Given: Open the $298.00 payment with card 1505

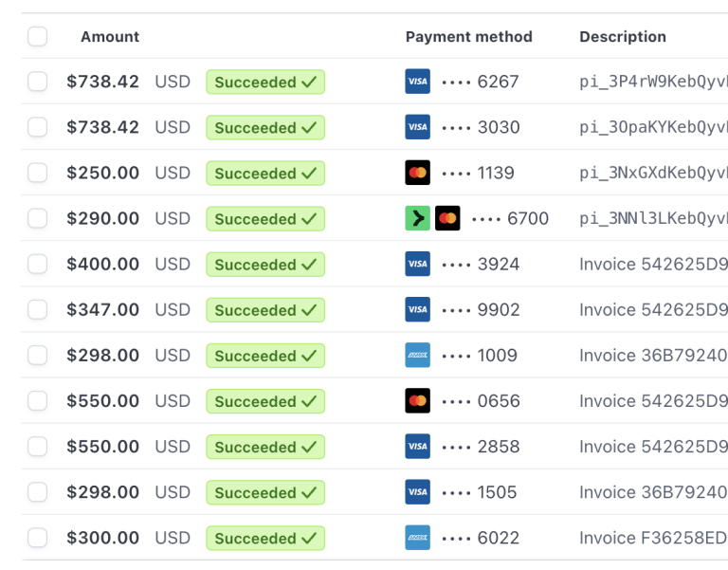Looking at the screenshot, I should [374, 492].
